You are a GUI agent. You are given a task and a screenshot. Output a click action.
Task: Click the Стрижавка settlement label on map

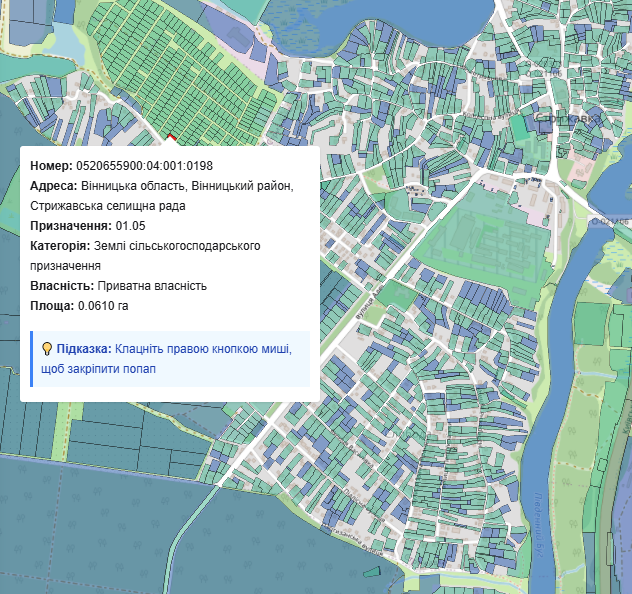coord(568,117)
